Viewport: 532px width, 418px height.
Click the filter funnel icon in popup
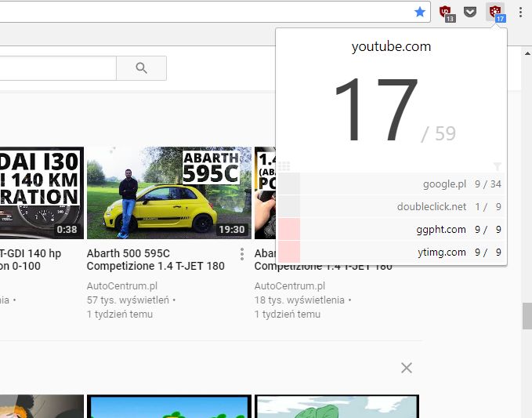498,166
